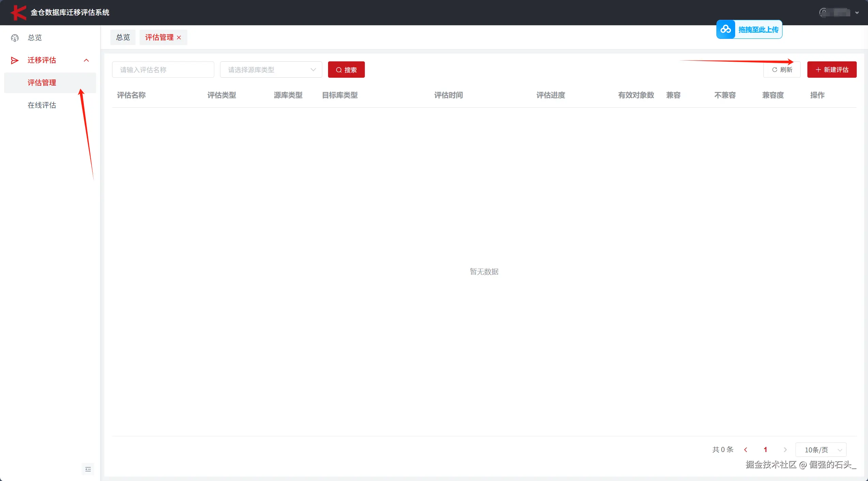
Task: Click the overview palette icon in sidebar
Action: click(15, 38)
